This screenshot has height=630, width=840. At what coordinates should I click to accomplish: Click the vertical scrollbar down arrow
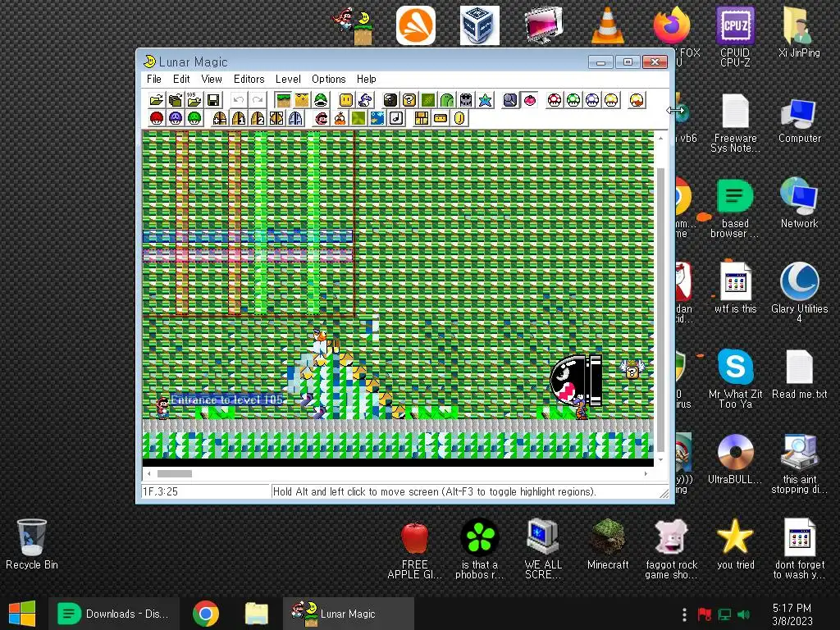(661, 459)
